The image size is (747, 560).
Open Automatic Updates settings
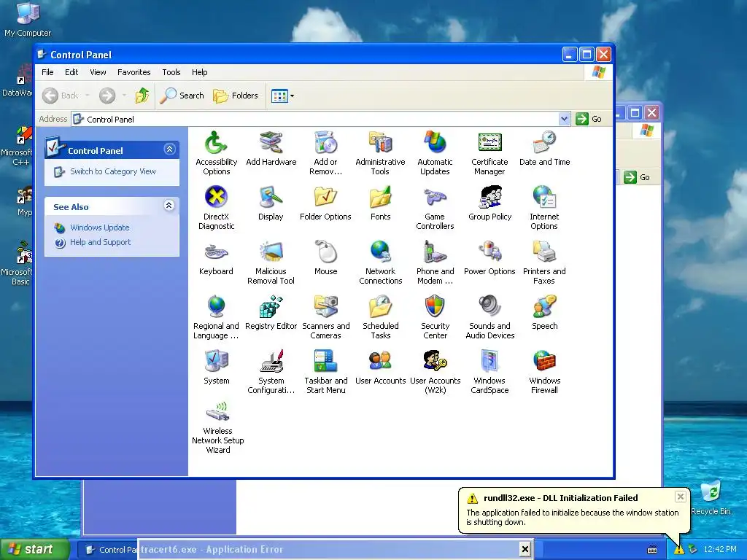(x=435, y=153)
